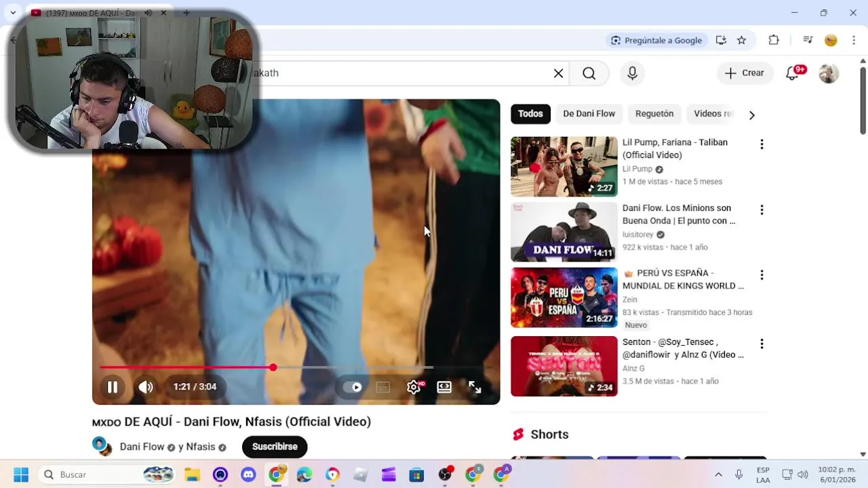Open the Lil Pump channel link
This screenshot has width=868, height=488.
click(x=637, y=169)
